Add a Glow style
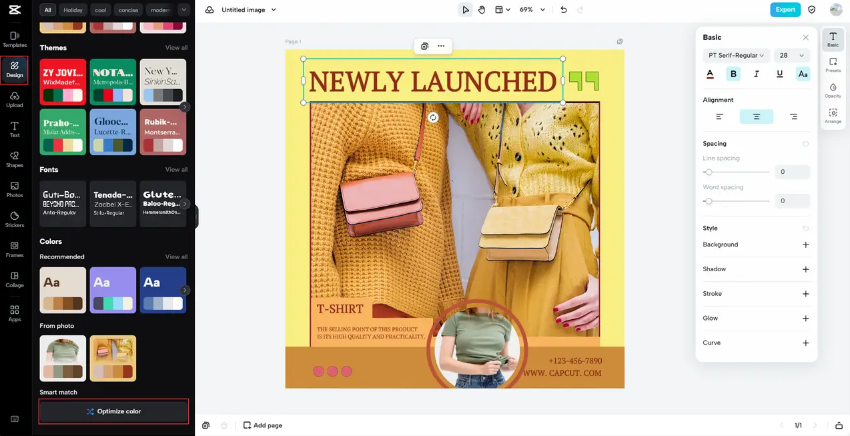The width and height of the screenshot is (850, 436). pos(806,318)
